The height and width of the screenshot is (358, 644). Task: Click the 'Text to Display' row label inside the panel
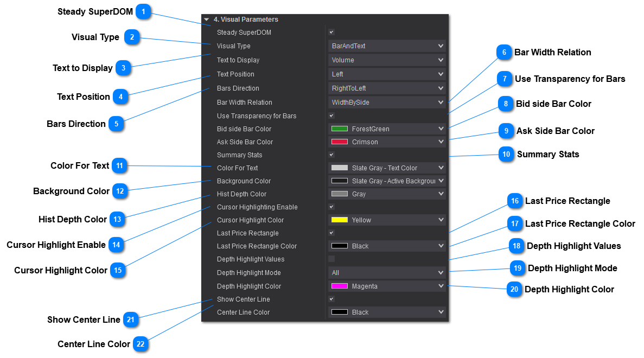click(x=238, y=60)
